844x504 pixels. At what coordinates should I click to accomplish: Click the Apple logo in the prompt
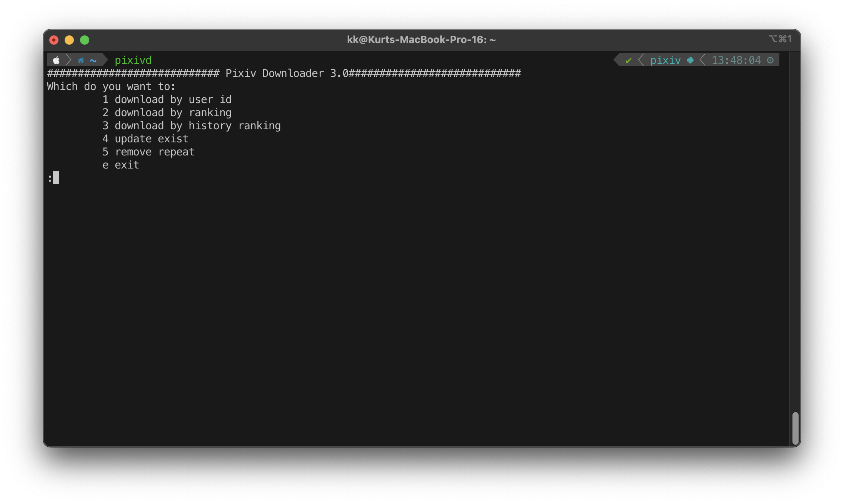pyautogui.click(x=56, y=60)
